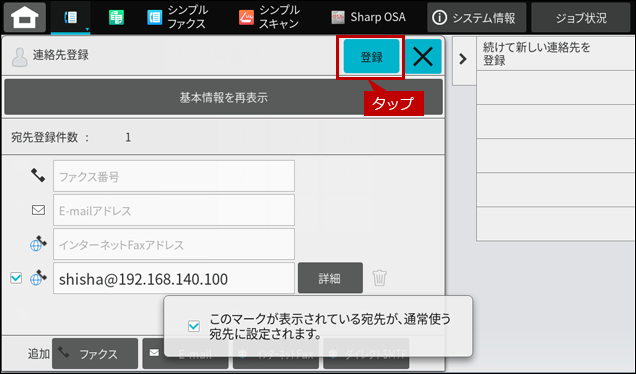This screenshot has height=374, width=636.
Task: Show ジョブ状況 status
Action: pos(581,17)
